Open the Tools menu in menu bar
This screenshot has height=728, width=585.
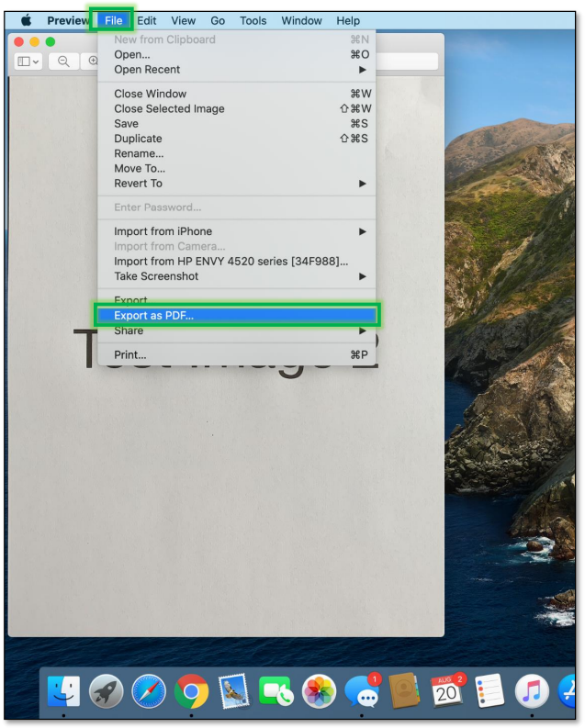[x=253, y=20]
